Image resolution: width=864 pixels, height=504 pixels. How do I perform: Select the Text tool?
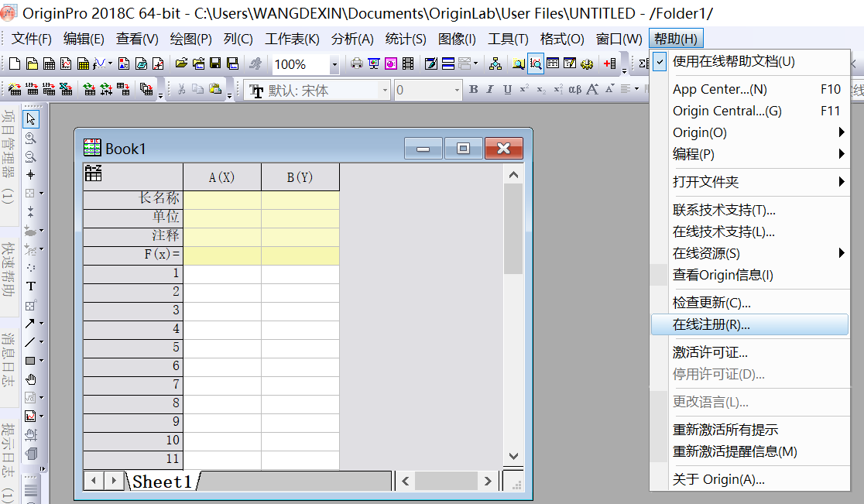coord(31,286)
